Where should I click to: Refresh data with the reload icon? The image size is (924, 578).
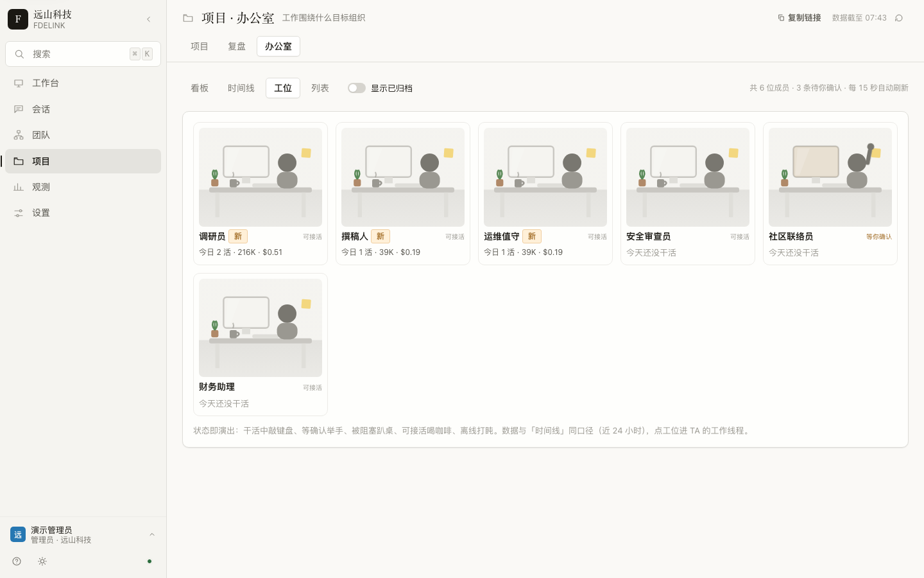pos(899,18)
